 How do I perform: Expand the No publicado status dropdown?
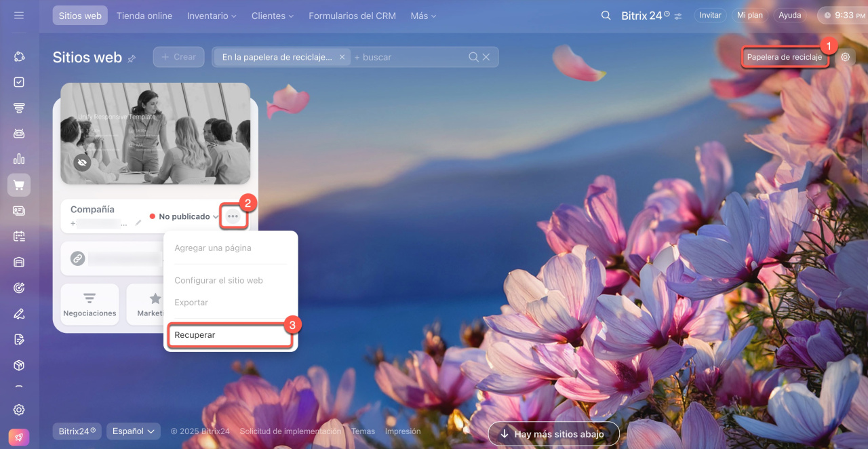tap(216, 217)
